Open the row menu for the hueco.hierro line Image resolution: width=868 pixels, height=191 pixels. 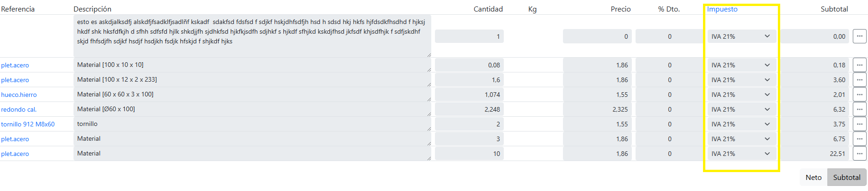(x=859, y=95)
